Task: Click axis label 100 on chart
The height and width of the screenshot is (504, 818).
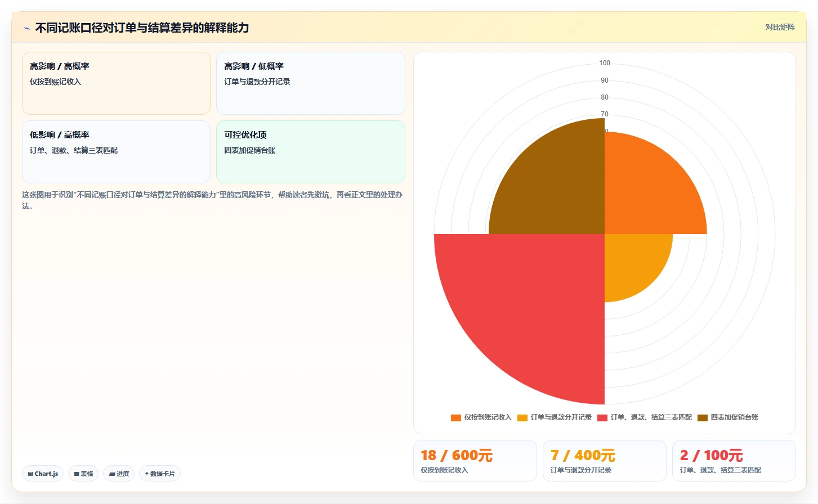Action: click(x=605, y=63)
